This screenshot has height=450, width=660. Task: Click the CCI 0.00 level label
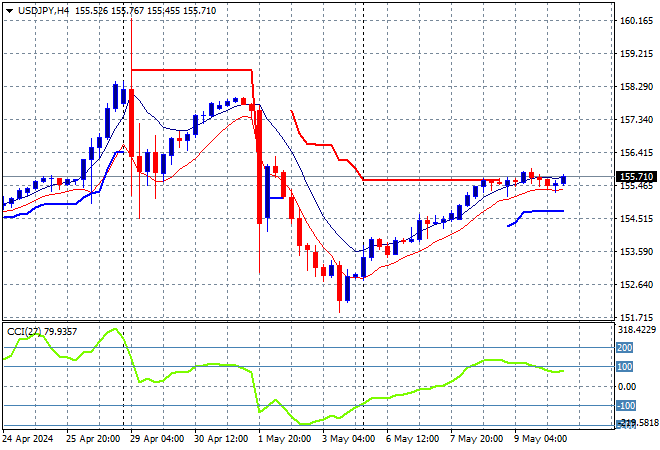tap(625, 387)
